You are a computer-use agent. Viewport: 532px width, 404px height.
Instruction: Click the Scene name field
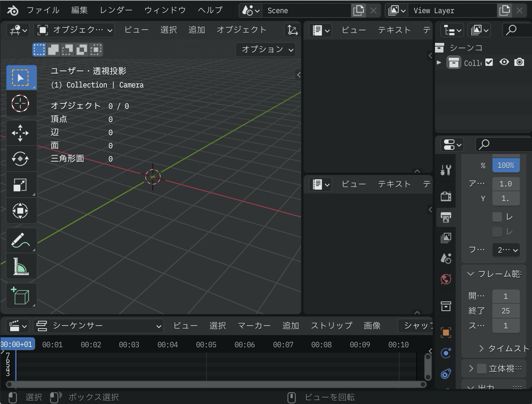[307, 10]
